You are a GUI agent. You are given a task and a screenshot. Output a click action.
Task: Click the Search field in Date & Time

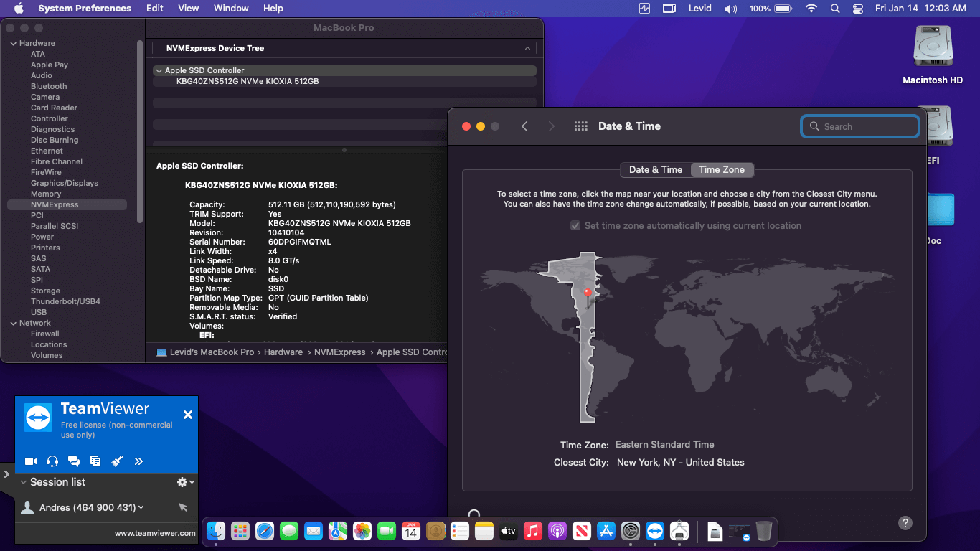pos(860,126)
